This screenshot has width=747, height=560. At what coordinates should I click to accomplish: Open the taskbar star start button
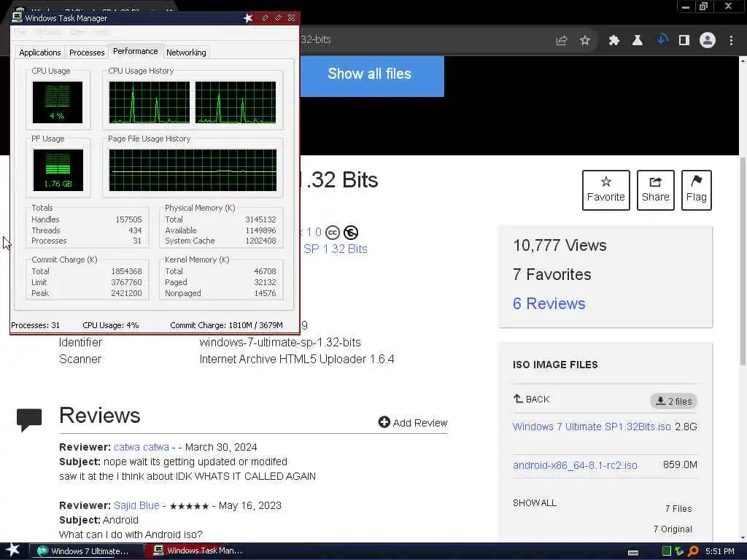point(12,551)
